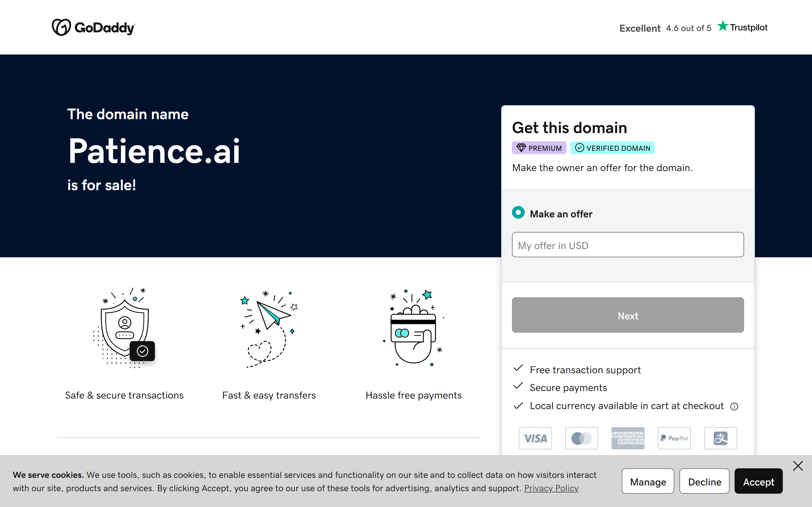The image size is (812, 507).
Task: Click the Visa payment icon
Action: click(535, 438)
